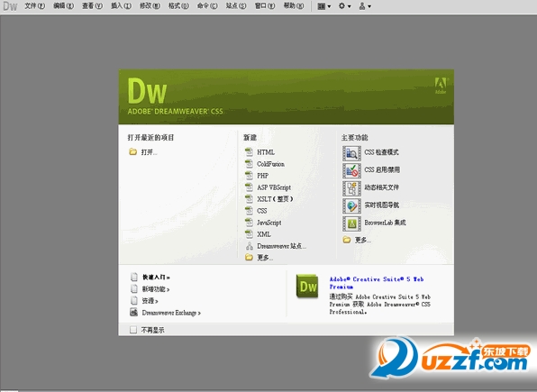Screen dimensions: 537x392
Task: Click the CSS 检查模式 video icon
Action: tap(351, 153)
